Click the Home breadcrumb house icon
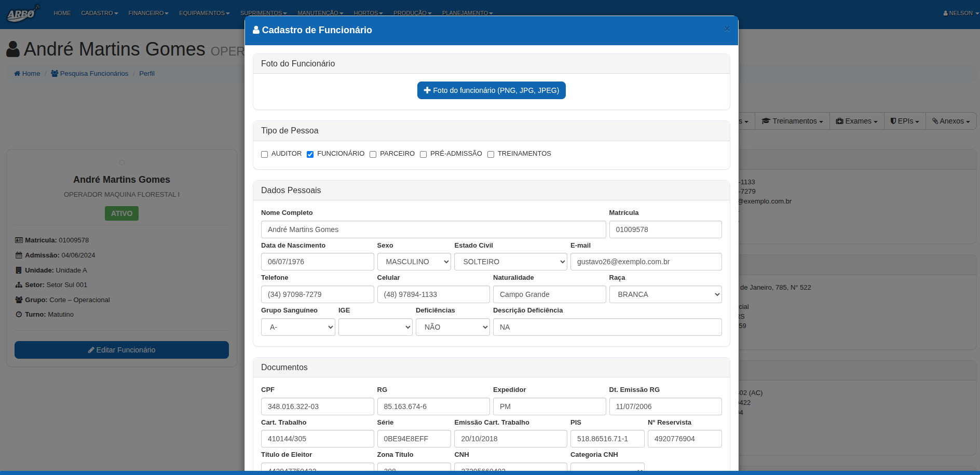 (x=17, y=74)
